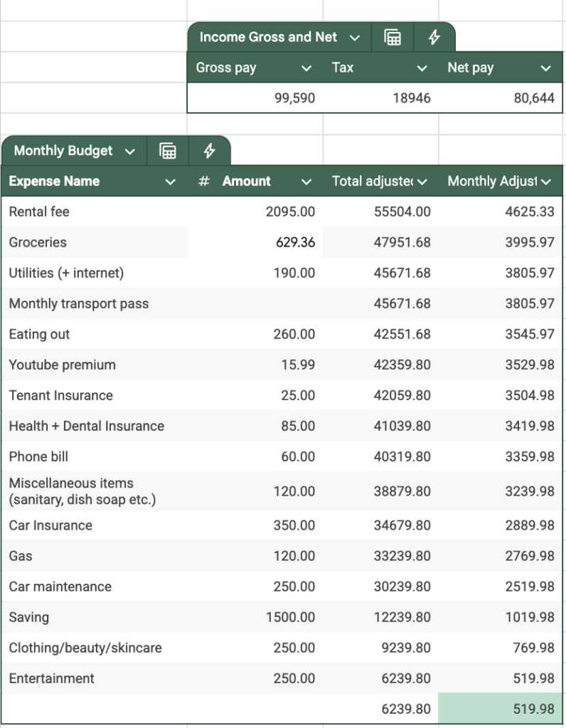566x728 pixels.
Task: Open Expense Name column dropdown
Action: (171, 181)
